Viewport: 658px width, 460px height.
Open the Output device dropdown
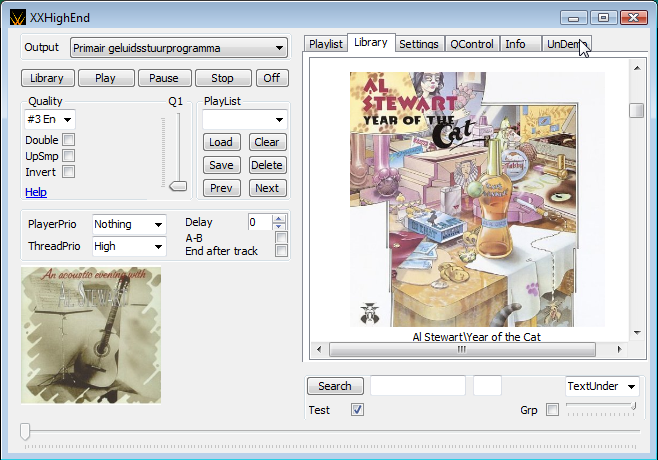point(179,48)
